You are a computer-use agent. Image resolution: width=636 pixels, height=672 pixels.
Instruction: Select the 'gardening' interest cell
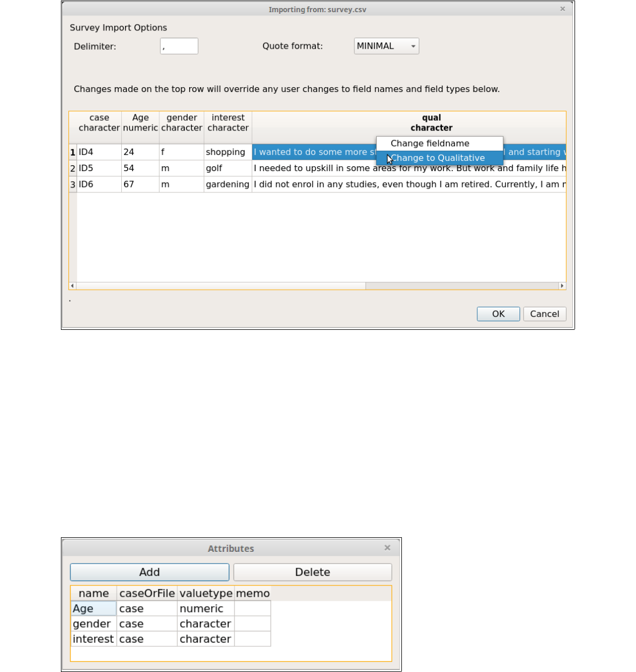(228, 184)
